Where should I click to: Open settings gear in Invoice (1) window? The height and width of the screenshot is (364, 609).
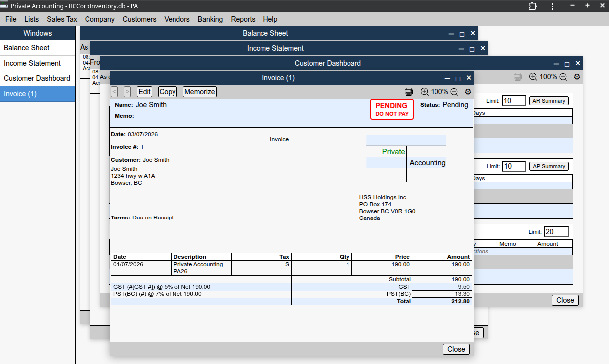click(x=468, y=92)
